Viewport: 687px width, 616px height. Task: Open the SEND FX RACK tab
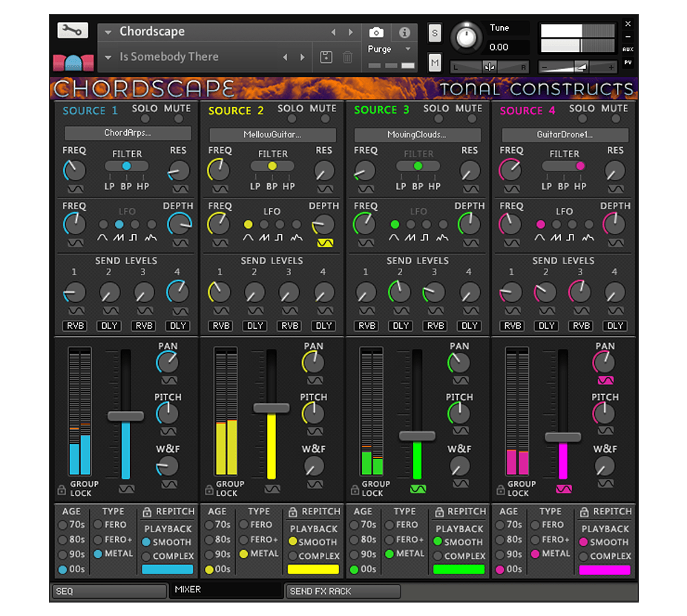tap(343, 592)
